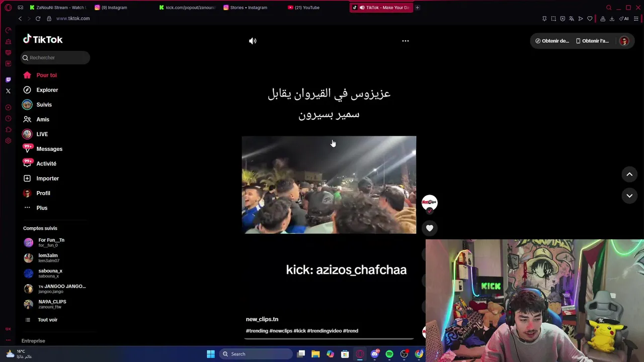
Task: Open the JANGOO JANGO followed account
Action: (x=55, y=289)
